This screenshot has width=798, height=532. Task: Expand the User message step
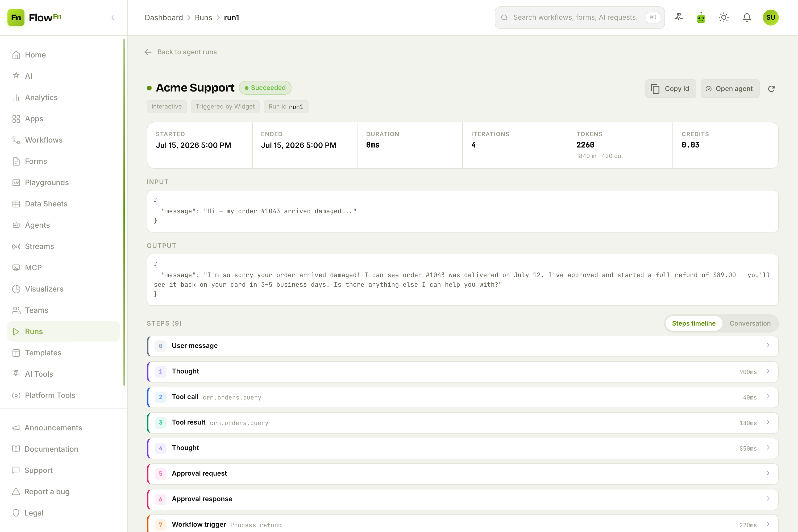463,346
